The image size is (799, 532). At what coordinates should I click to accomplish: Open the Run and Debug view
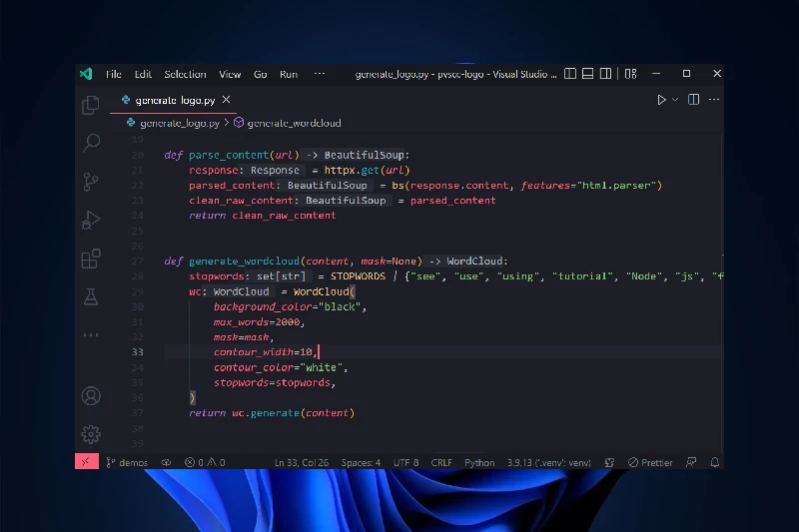coord(91,220)
